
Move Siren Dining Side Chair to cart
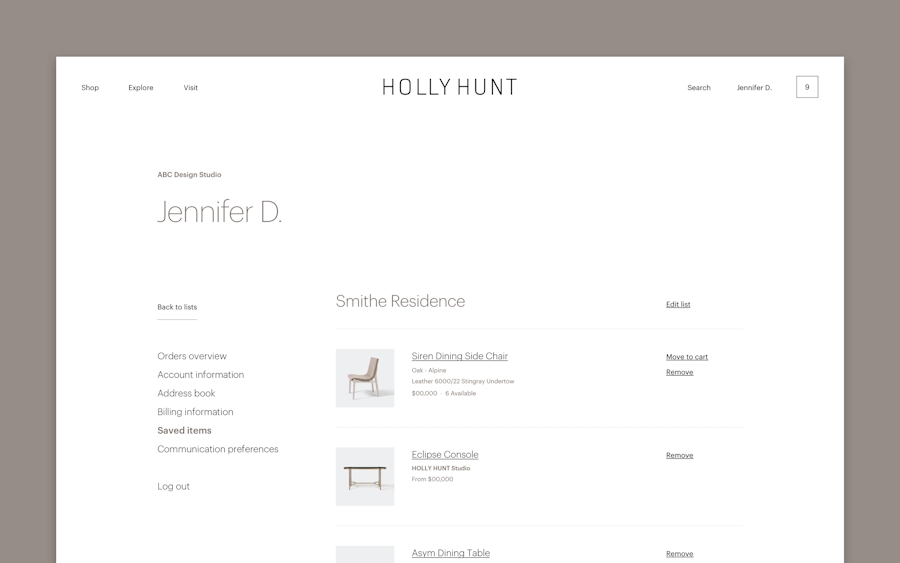(686, 357)
